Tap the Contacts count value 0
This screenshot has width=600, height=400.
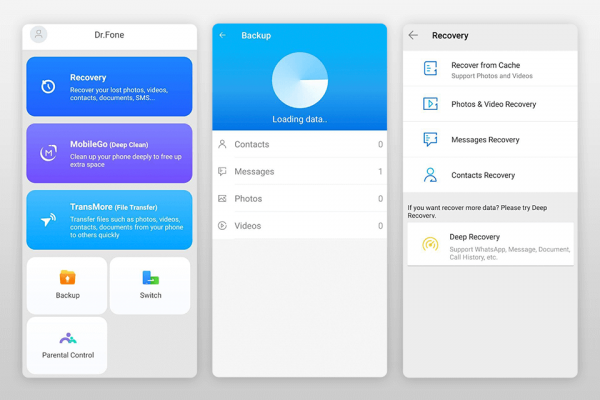[380, 144]
